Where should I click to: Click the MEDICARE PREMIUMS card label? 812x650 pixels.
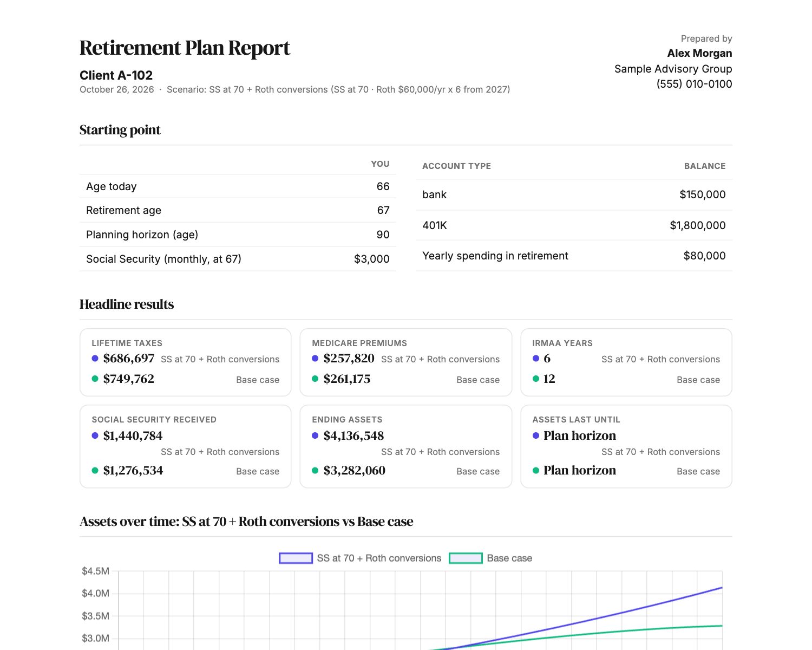point(359,343)
